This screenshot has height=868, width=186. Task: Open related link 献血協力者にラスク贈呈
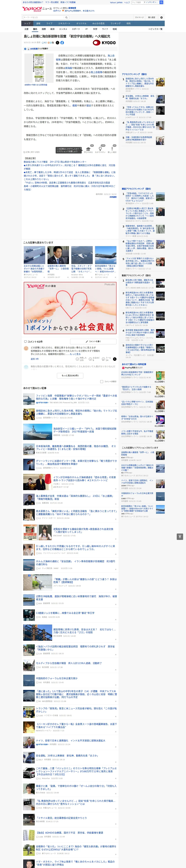tap(55, 162)
